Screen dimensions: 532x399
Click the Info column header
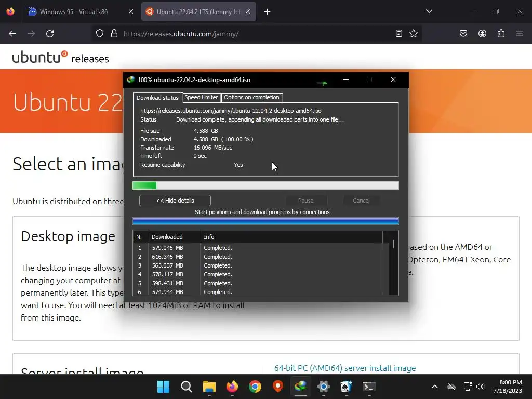click(292, 237)
